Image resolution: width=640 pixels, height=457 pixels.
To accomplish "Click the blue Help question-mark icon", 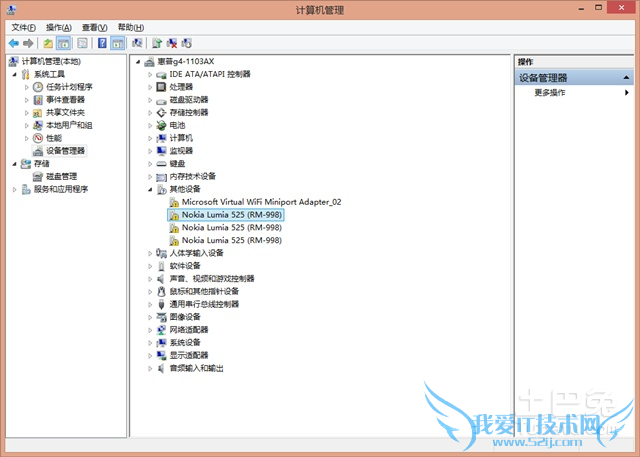I will coord(102,43).
